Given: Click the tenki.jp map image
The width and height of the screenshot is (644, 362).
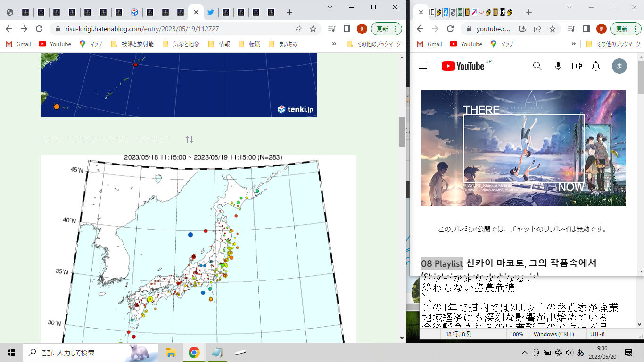Looking at the screenshot, I should [179, 85].
